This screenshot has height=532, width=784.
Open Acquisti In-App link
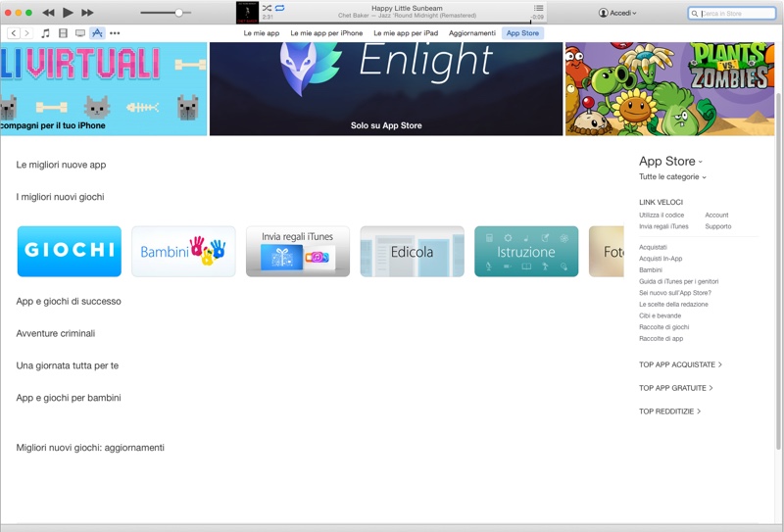point(661,259)
